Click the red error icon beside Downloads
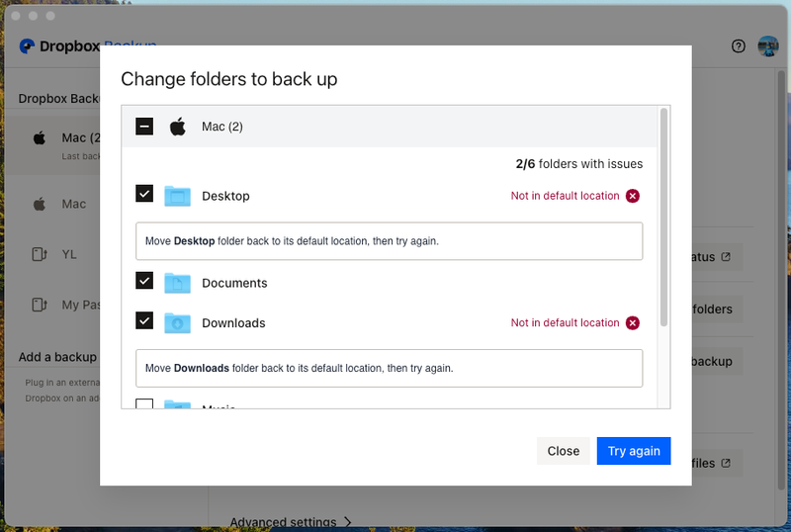 pos(633,322)
